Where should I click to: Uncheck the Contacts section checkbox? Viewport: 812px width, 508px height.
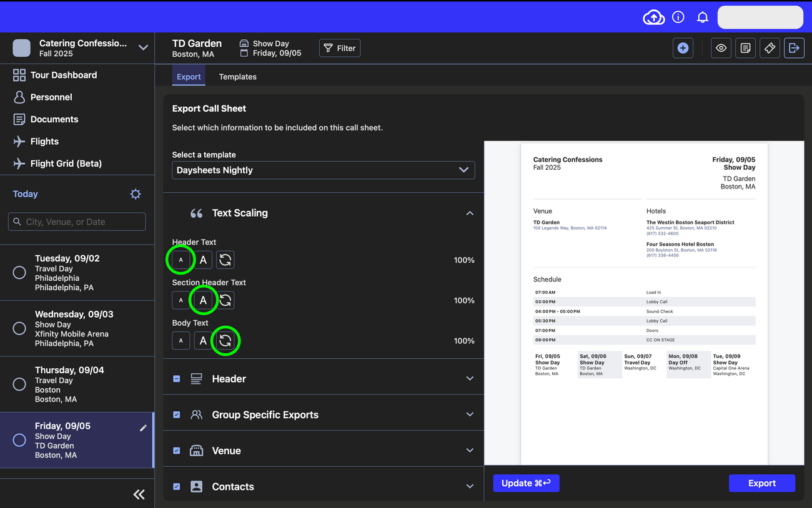point(177,487)
